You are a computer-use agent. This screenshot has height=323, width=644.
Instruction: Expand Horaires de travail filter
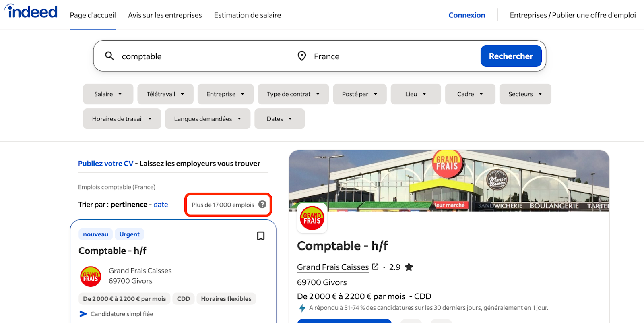[122, 119]
